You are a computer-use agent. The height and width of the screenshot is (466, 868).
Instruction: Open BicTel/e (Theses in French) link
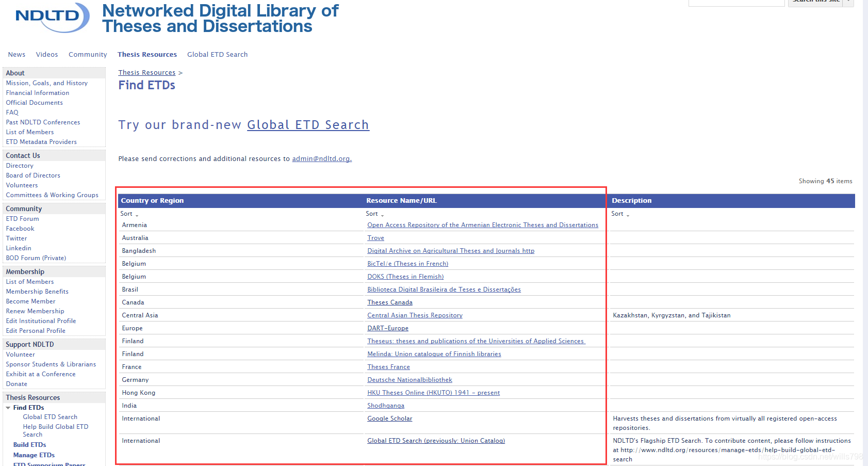(407, 264)
